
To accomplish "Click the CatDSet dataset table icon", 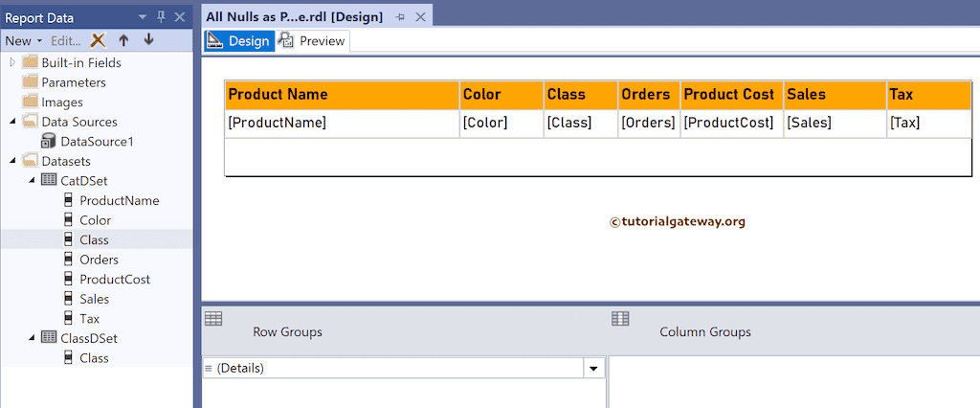I will 48,180.
